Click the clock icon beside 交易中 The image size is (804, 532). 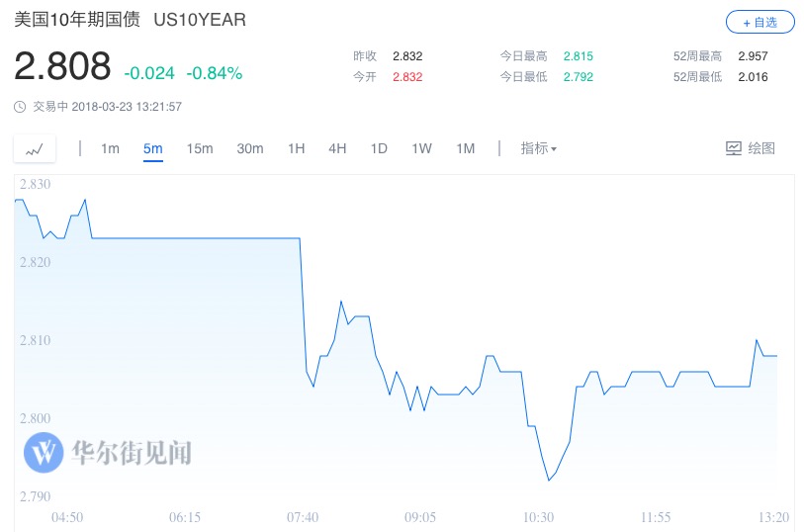click(x=21, y=107)
